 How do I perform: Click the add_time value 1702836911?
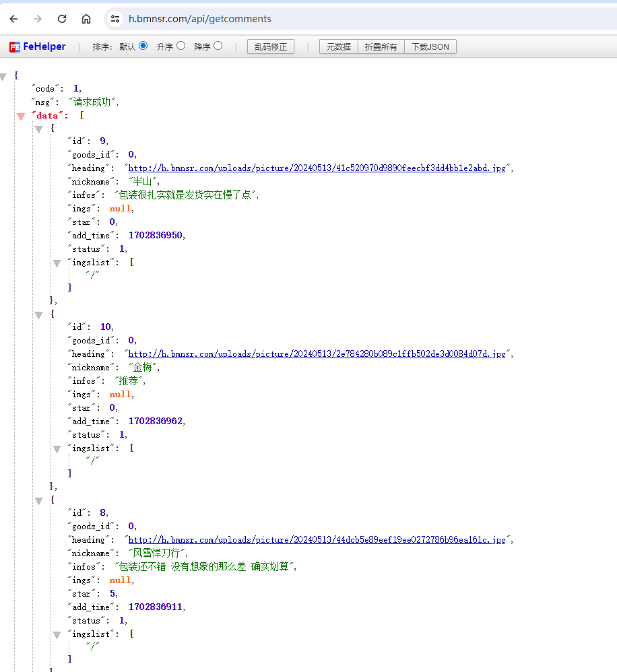point(155,607)
